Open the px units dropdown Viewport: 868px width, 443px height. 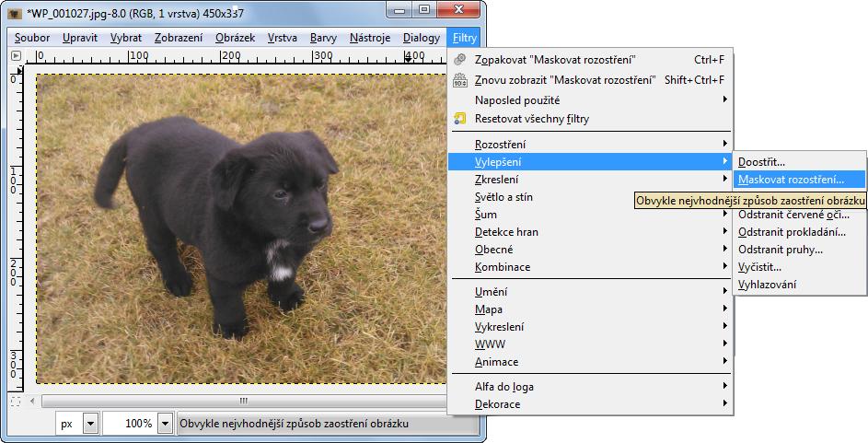pos(77,424)
